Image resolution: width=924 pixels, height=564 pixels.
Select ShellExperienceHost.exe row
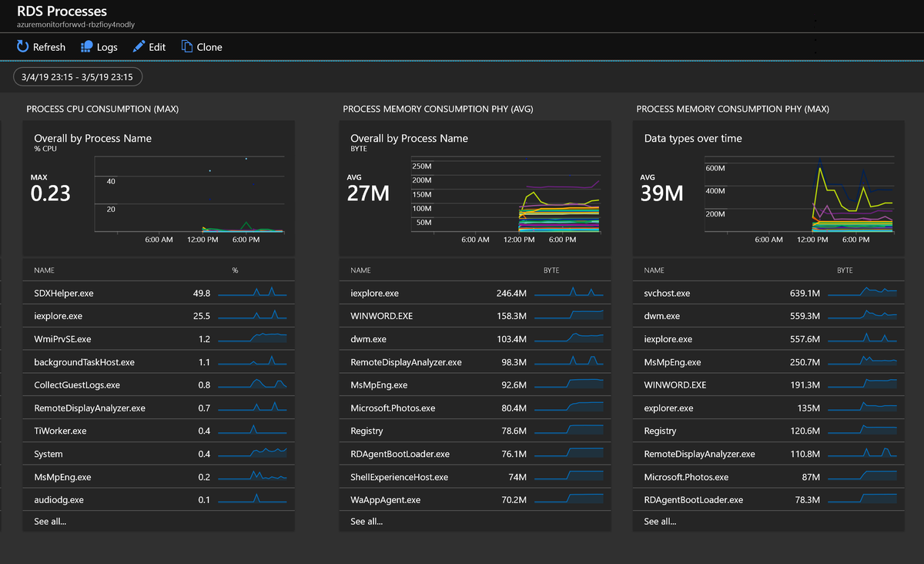coord(475,477)
